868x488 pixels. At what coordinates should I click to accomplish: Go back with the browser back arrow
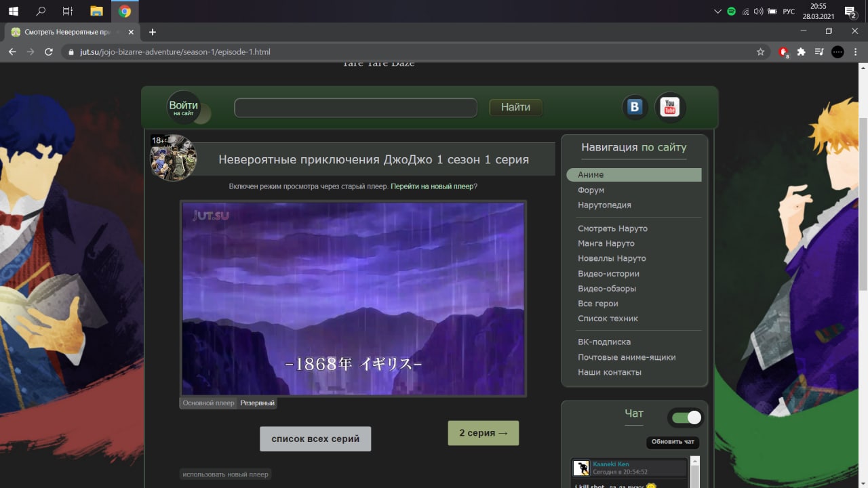point(12,52)
